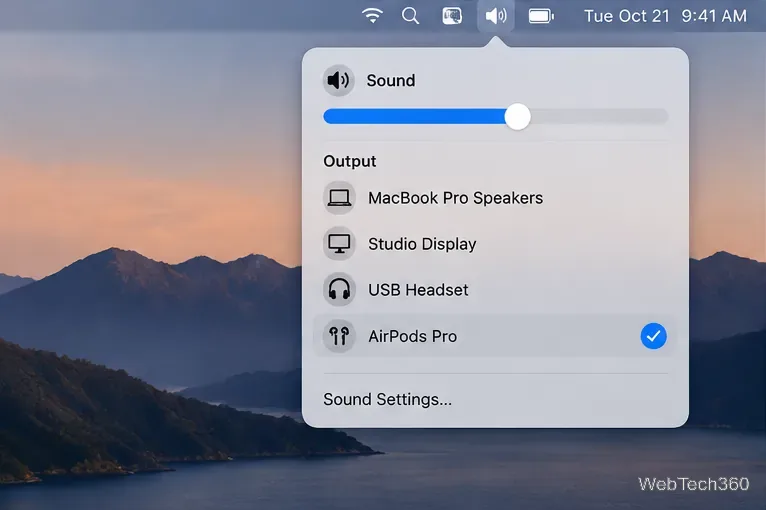Click the speaker icon beside Sound
Image resolution: width=766 pixels, height=510 pixels.
point(338,80)
